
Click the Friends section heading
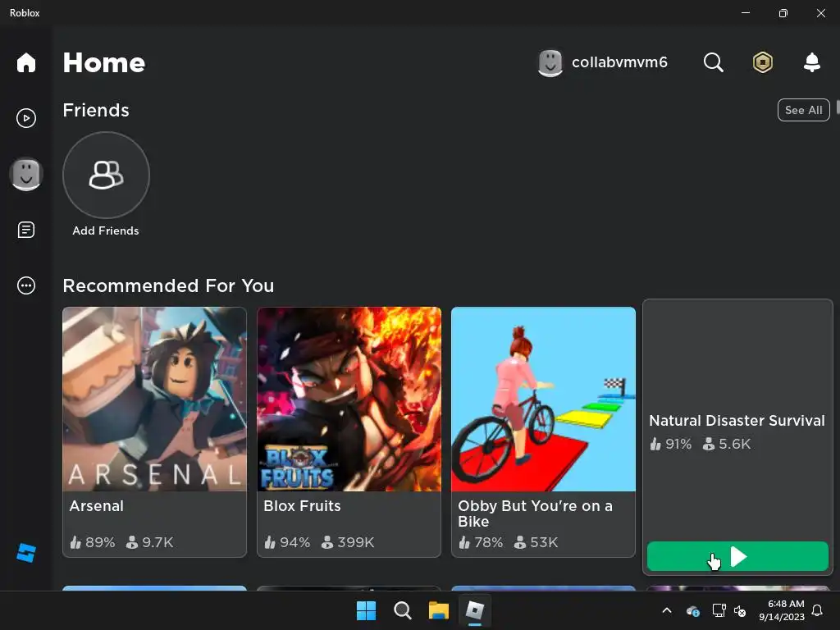96,110
